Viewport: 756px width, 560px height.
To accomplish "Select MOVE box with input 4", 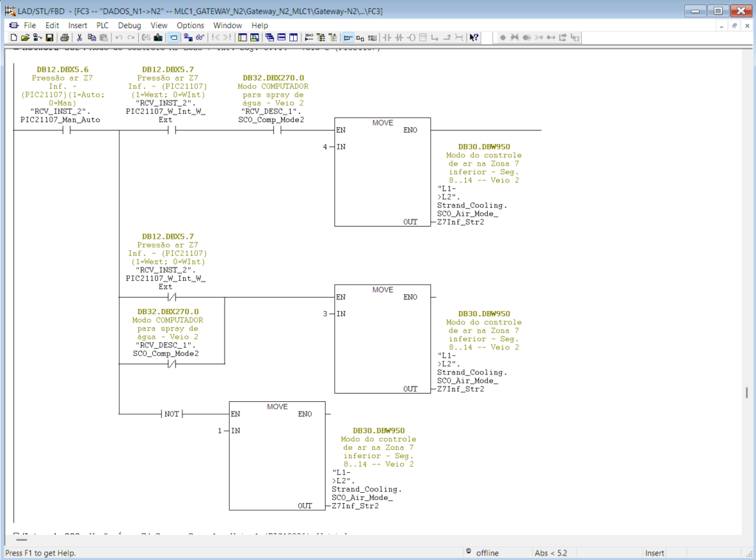I will coord(382,171).
